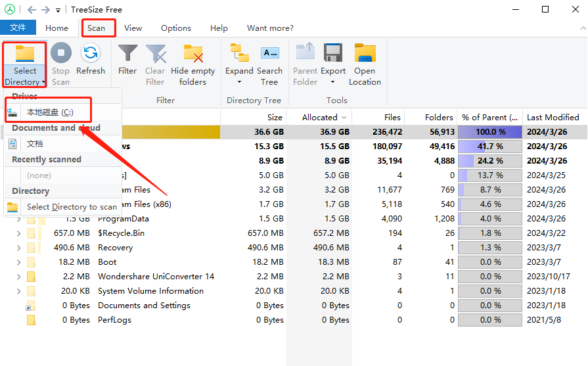
Task: Click the 41.7 % parent percentage bar
Action: point(489,147)
